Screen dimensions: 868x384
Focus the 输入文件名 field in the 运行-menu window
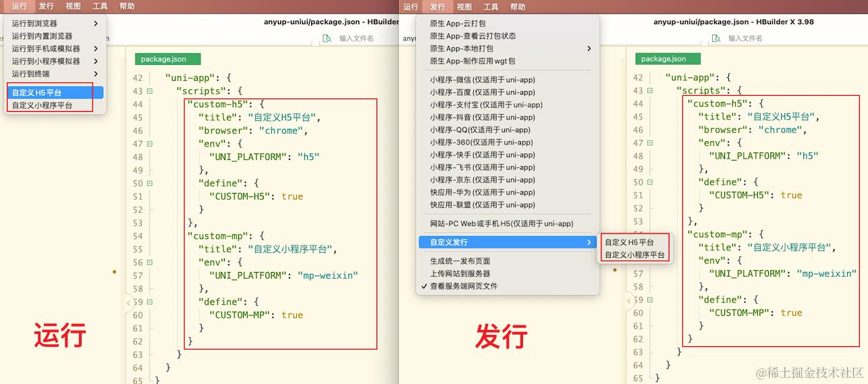coord(356,38)
